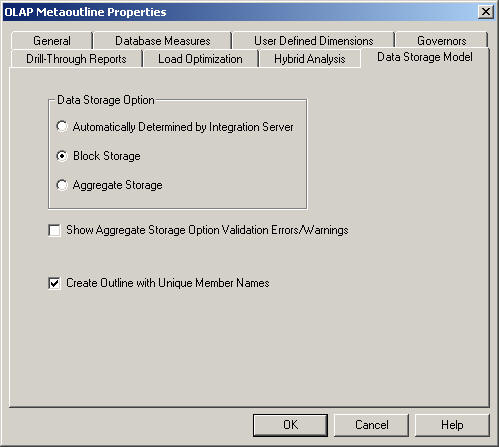Select the Governors tab
Image resolution: width=499 pixels, height=447 pixels.
tap(441, 41)
